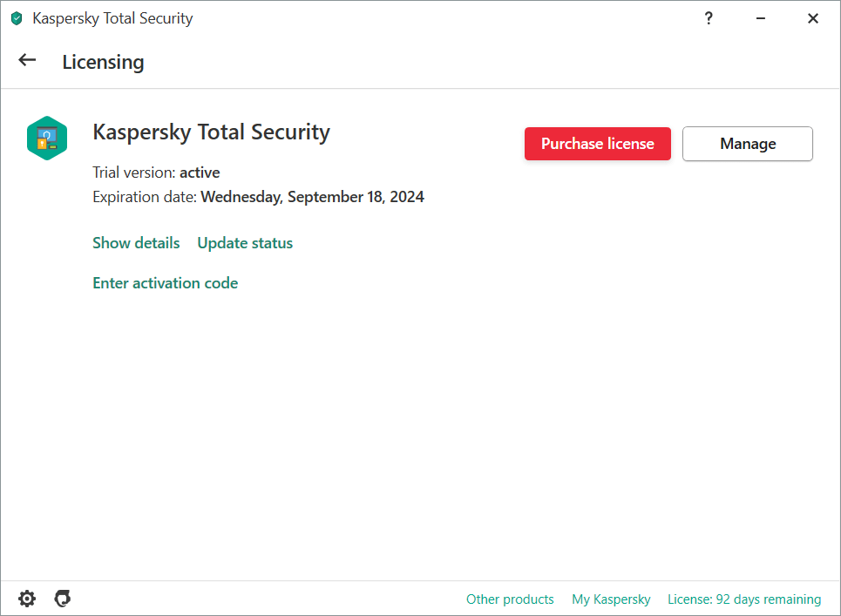Open Settings via the gear icon
841x616 pixels.
tap(27, 599)
